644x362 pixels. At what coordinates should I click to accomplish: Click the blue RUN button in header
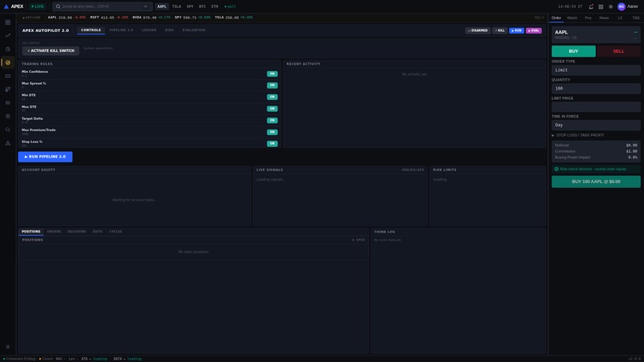click(517, 30)
